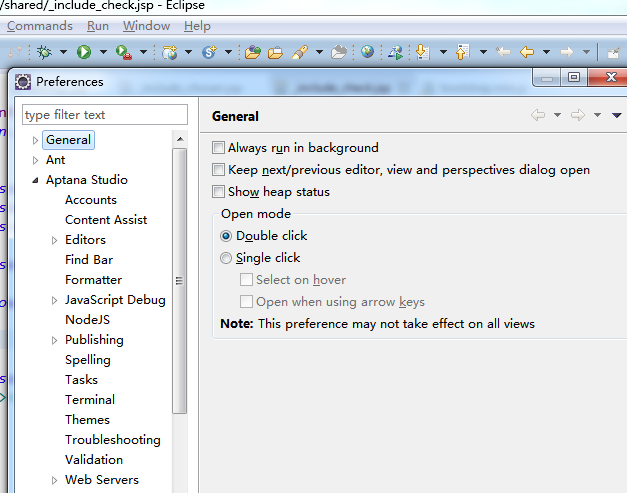Viewport: 627px width, 493px height.
Task: Expand the JavaScript Debug node
Action: tap(54, 300)
